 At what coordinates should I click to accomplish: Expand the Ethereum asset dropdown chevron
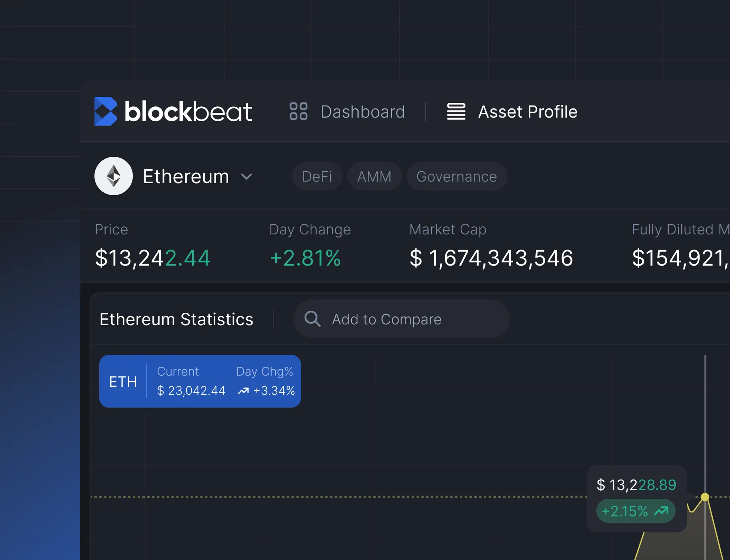tap(247, 176)
